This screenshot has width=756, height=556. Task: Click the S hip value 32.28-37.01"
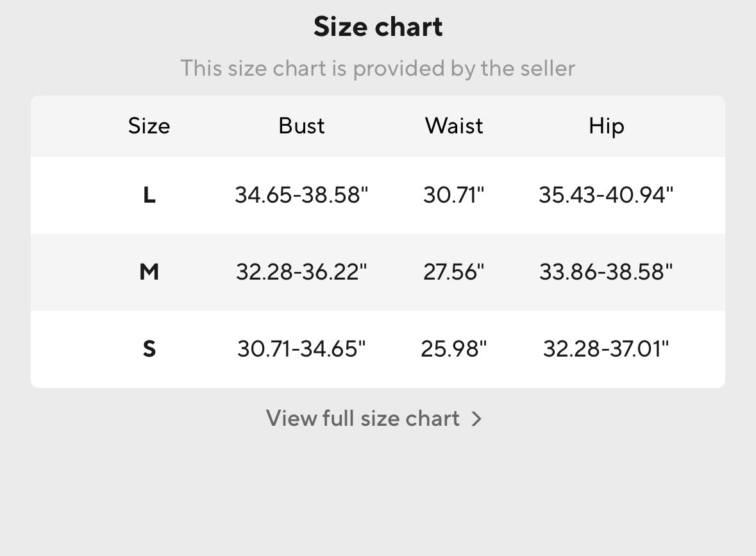pyautogui.click(x=606, y=350)
